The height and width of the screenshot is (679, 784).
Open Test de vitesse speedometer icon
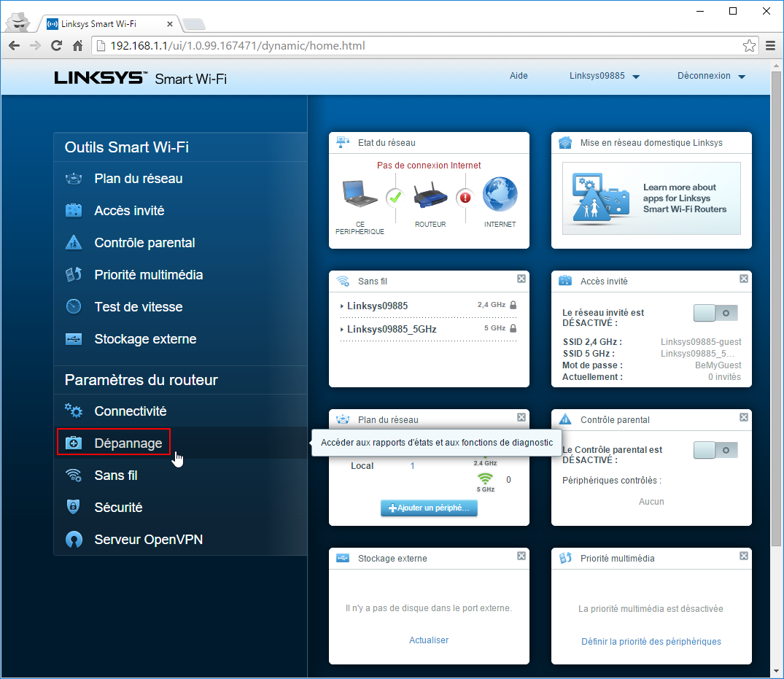click(x=74, y=307)
